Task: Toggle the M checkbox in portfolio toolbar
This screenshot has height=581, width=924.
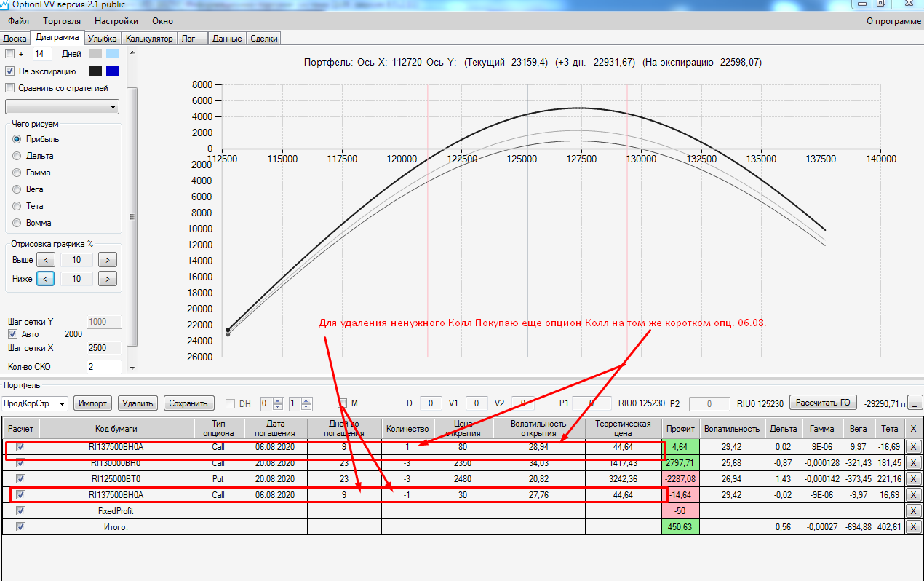Action: (x=343, y=403)
